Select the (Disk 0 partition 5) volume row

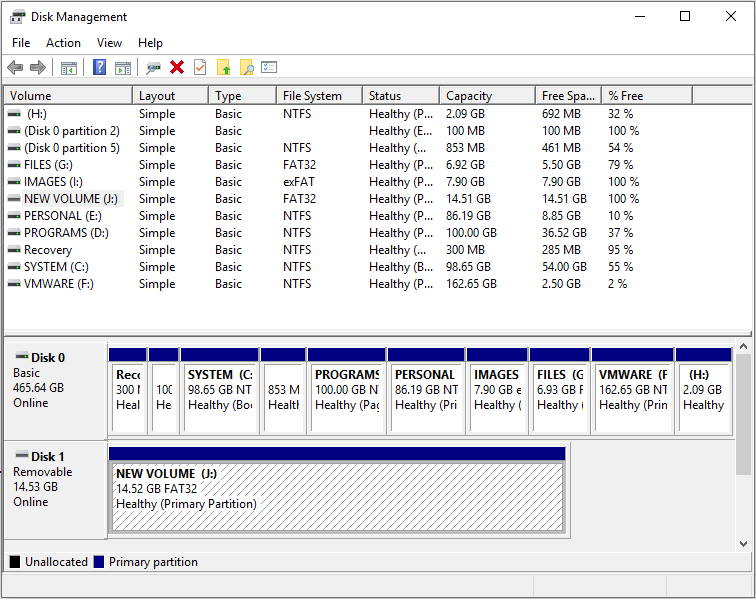click(x=376, y=148)
